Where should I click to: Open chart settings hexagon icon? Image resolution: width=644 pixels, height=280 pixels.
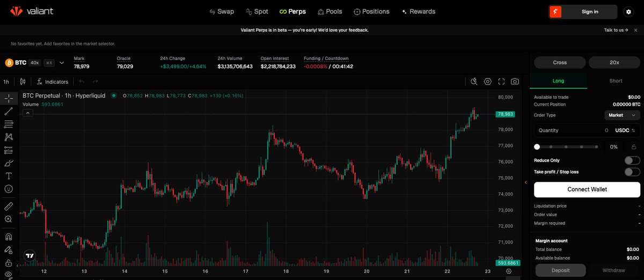click(488, 82)
